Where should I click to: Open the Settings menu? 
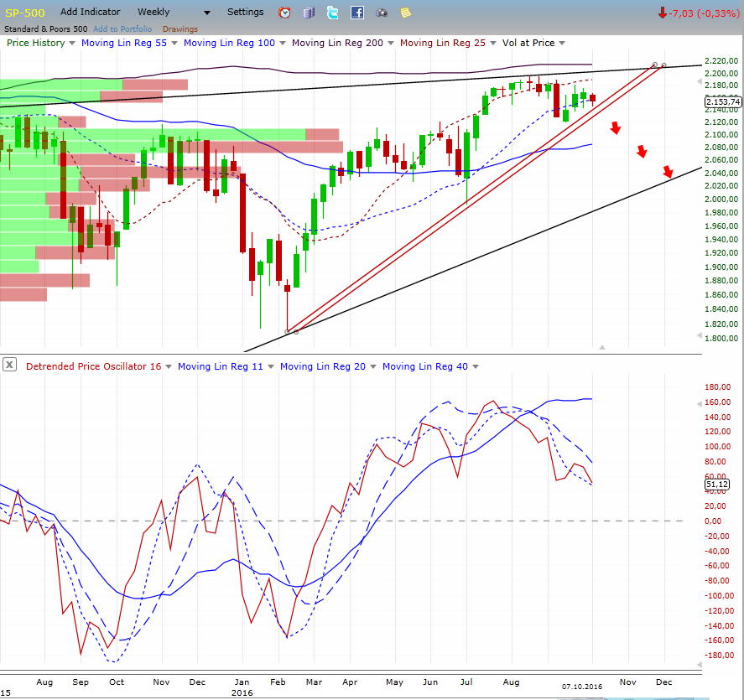click(245, 12)
